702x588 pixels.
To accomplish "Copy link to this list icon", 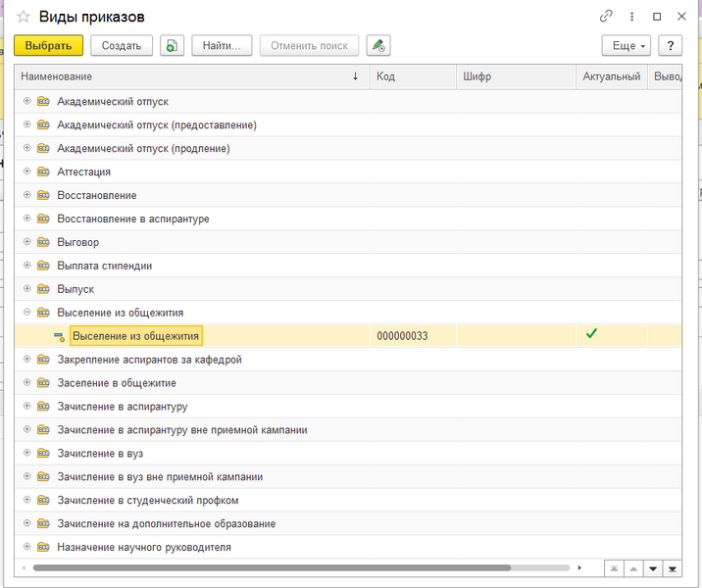I will pos(606,17).
